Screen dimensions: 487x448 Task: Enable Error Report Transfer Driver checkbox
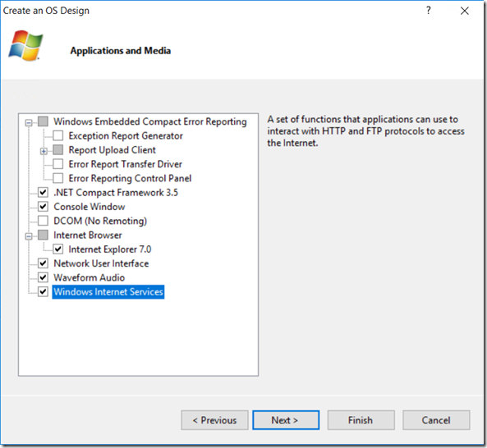(x=58, y=164)
